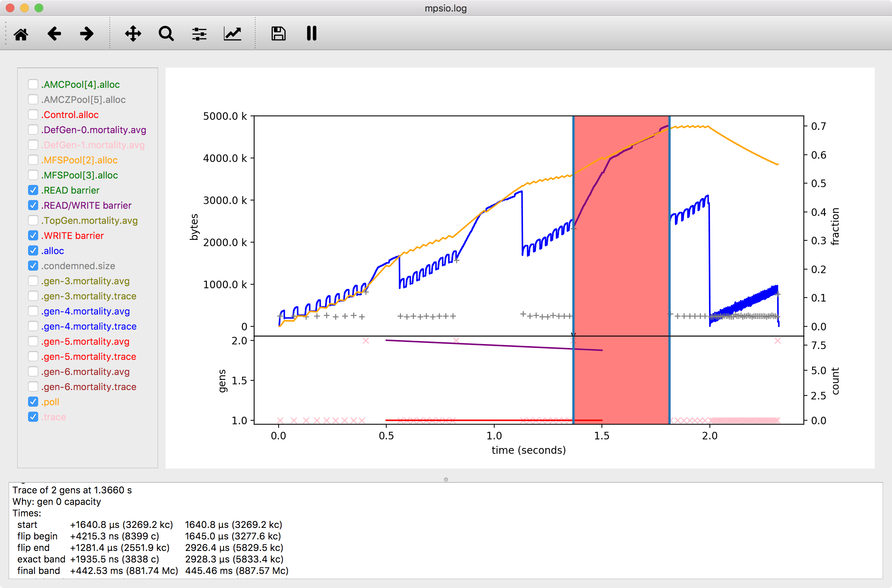Check .gen-5.mortality.avg series
Viewport: 892px width, 588px height.
point(33,341)
